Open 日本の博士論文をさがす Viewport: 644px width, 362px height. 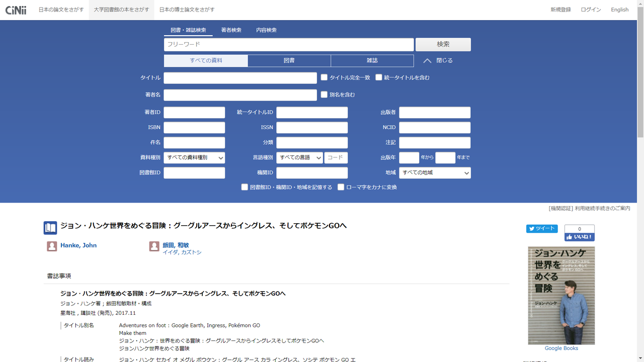pos(187,10)
